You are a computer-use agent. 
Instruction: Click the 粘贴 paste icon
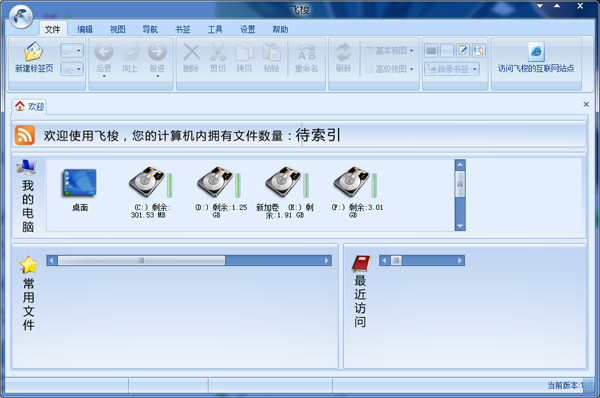click(272, 52)
